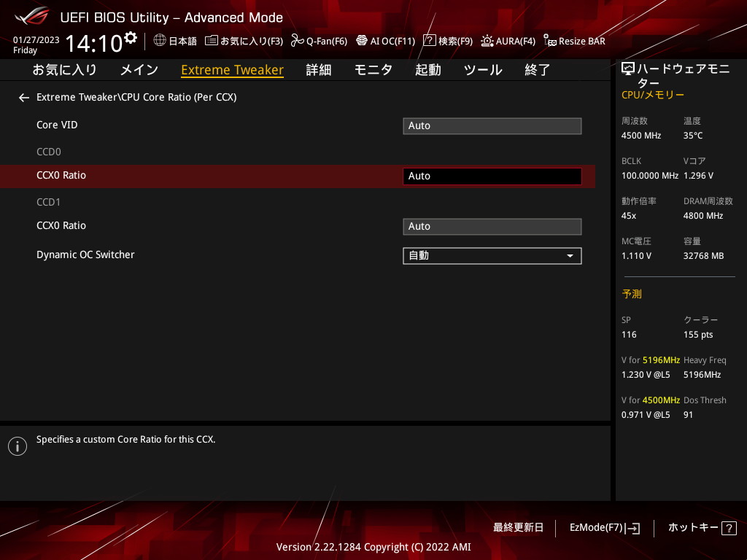Image resolution: width=747 pixels, height=560 pixels.
Task: Click the ROG logo
Action: (x=32, y=16)
